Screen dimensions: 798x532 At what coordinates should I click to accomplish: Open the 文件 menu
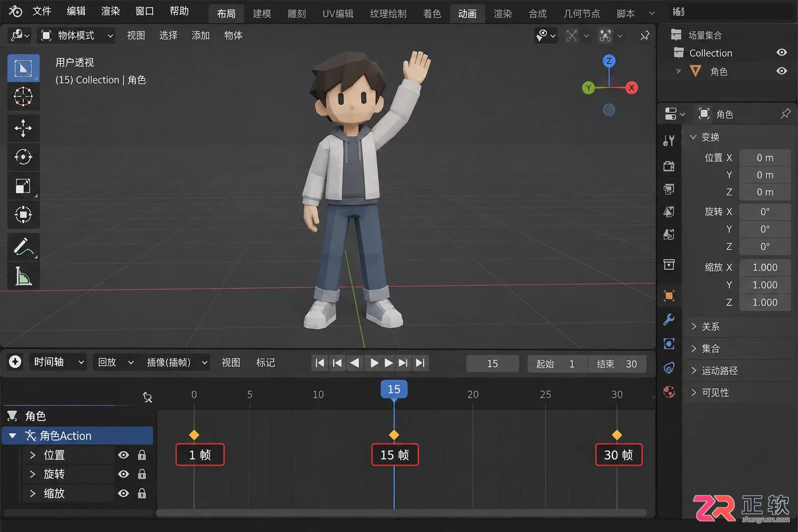click(42, 11)
